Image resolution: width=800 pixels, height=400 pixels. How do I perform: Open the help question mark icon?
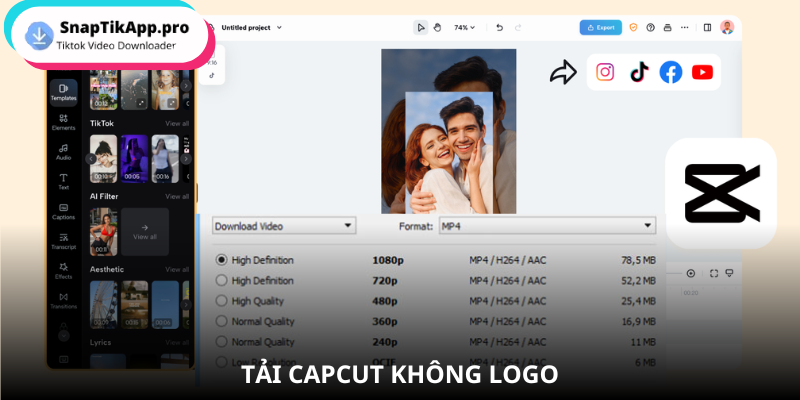click(650, 28)
